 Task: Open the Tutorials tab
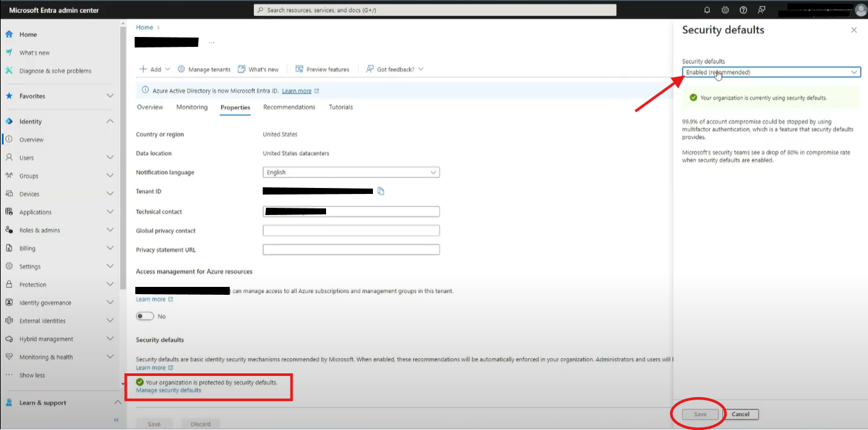coord(341,107)
